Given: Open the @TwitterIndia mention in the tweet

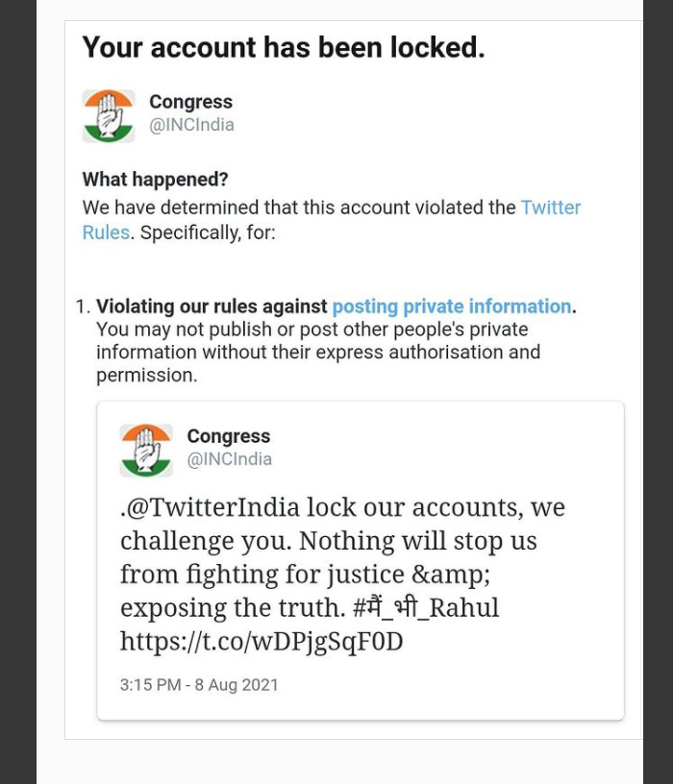Looking at the screenshot, I should (x=212, y=507).
